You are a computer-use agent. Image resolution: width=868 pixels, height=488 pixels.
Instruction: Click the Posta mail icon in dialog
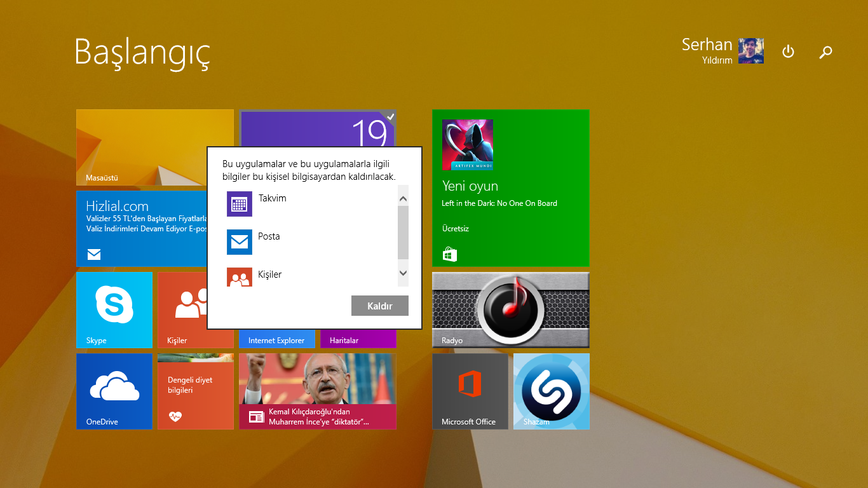click(x=240, y=242)
